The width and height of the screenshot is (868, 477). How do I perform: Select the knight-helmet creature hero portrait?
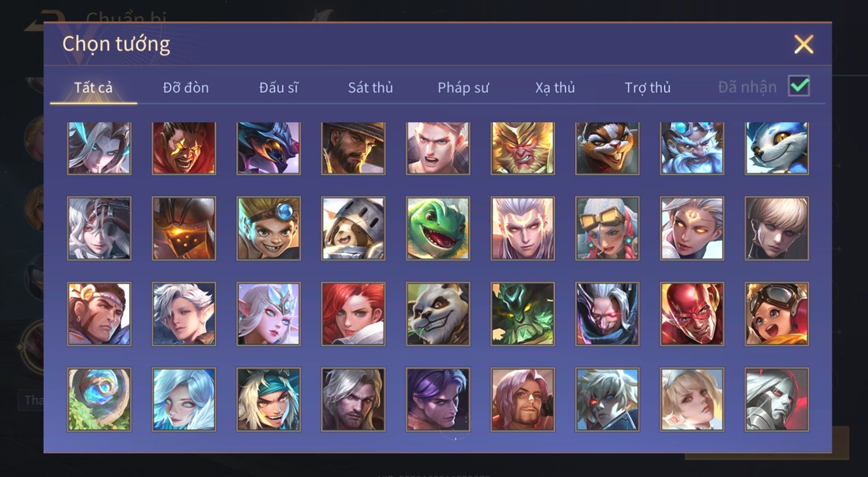(x=353, y=228)
